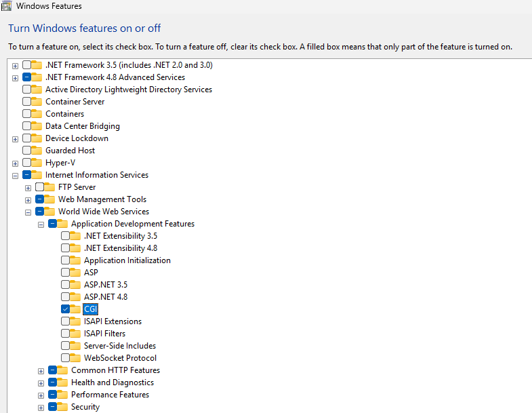Select '.NET Extensibility 3.5' label
This screenshot has height=413, width=532.
pyautogui.click(x=121, y=236)
